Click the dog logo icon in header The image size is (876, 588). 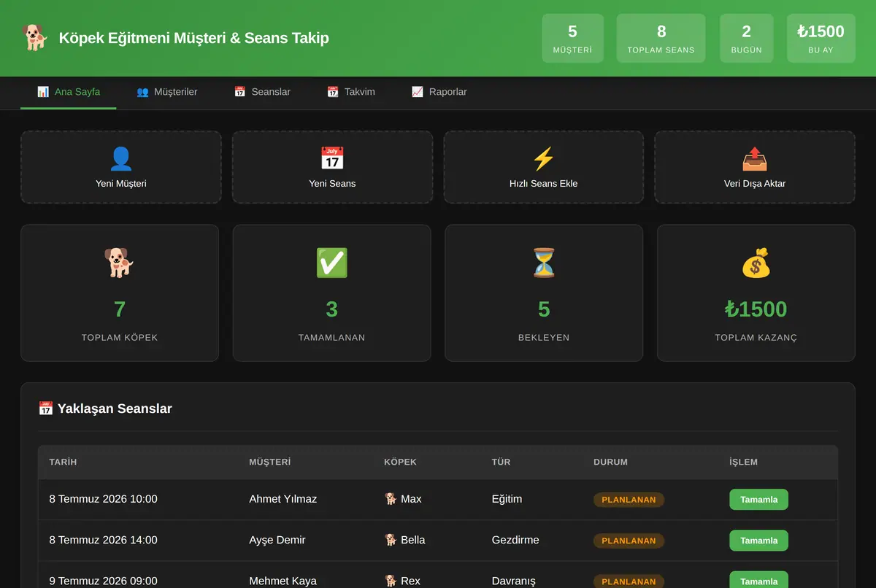34,38
